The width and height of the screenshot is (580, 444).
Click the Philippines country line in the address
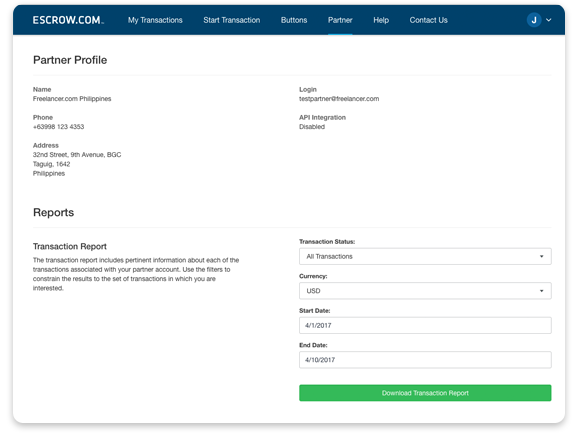click(49, 174)
